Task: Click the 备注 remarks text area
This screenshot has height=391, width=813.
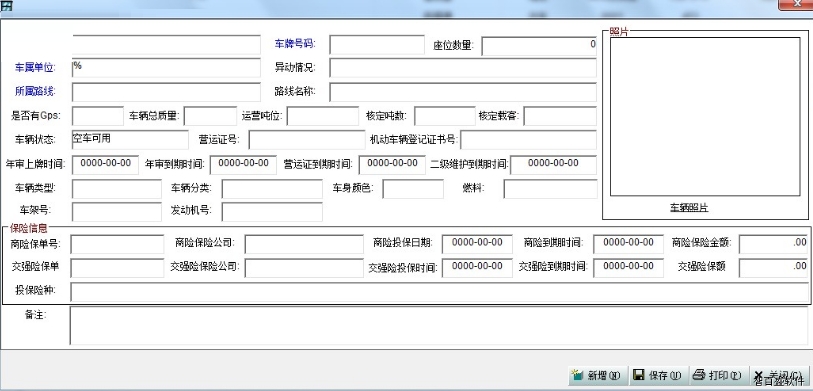Action: pyautogui.click(x=441, y=326)
